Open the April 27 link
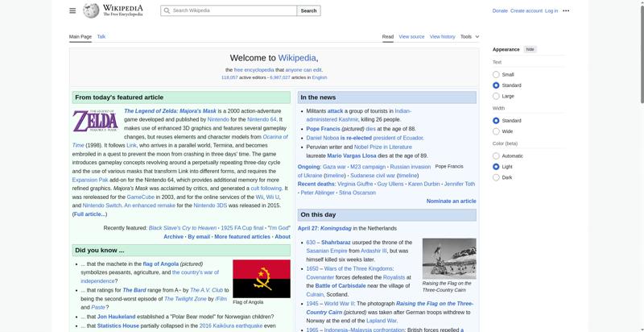 pyautogui.click(x=308, y=228)
